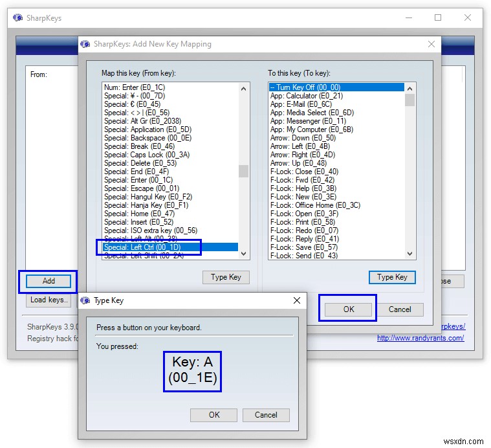Click the Add button in SharpKeys window

[x=49, y=281]
